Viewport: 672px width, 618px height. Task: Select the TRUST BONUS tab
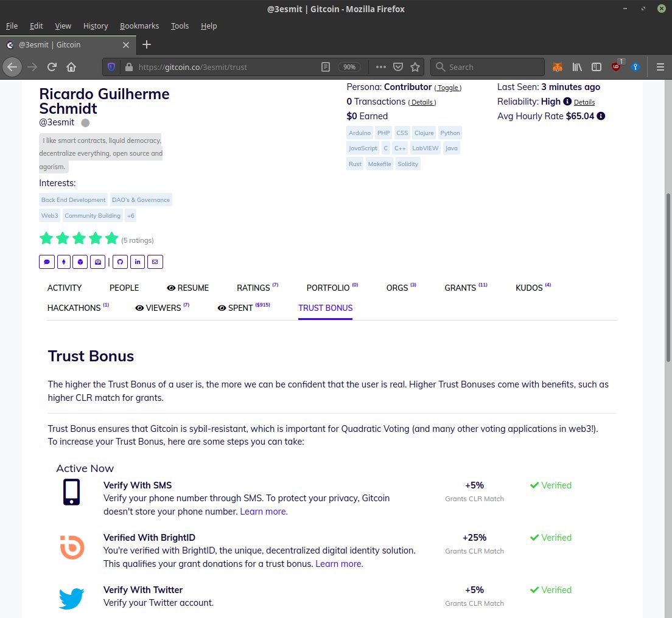325,308
